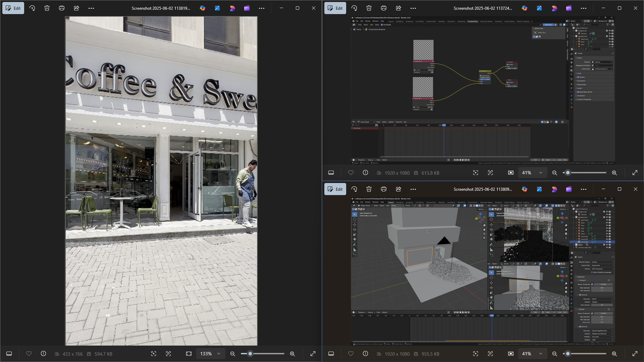Image resolution: width=644 pixels, height=362 pixels.
Task: Delete the coffee shop photo using trash icon
Action: pos(47,8)
